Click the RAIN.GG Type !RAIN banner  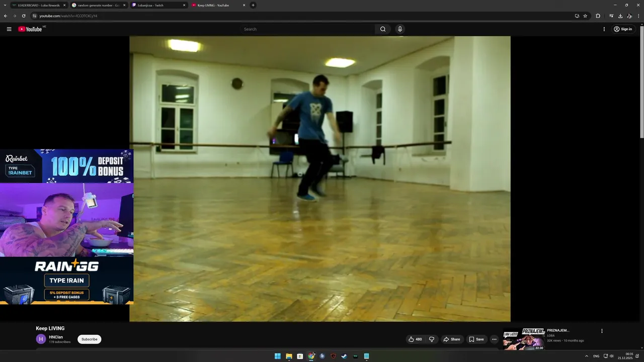click(66, 281)
